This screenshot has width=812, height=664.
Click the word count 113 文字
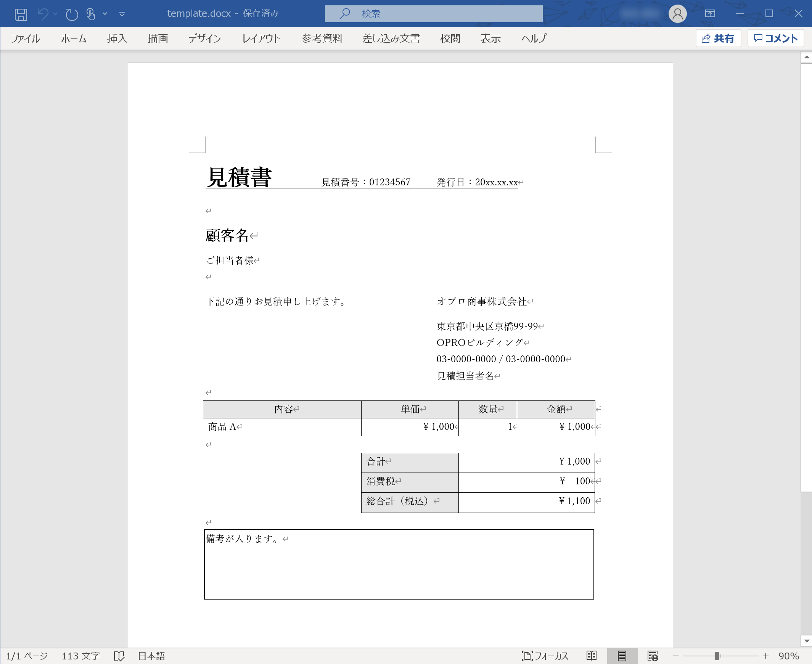(81, 656)
